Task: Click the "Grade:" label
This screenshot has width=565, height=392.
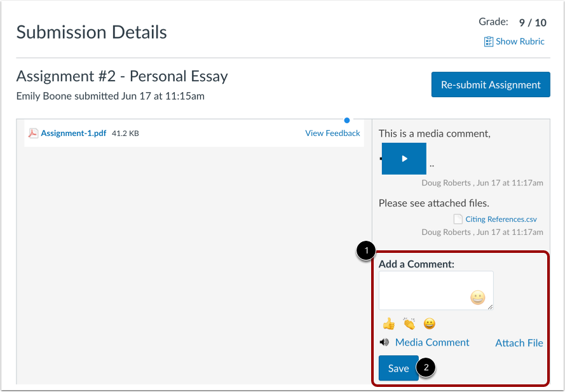Action: point(493,22)
